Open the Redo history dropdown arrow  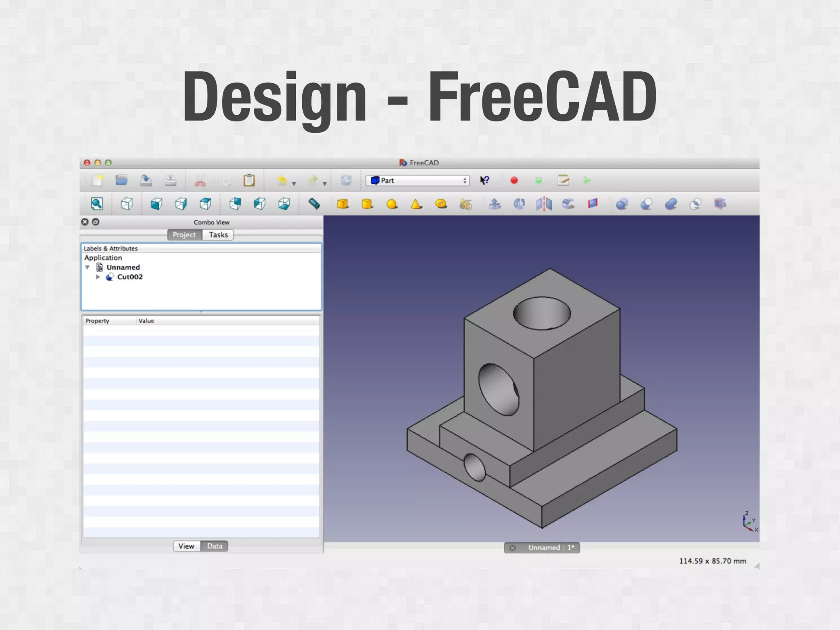[324, 184]
